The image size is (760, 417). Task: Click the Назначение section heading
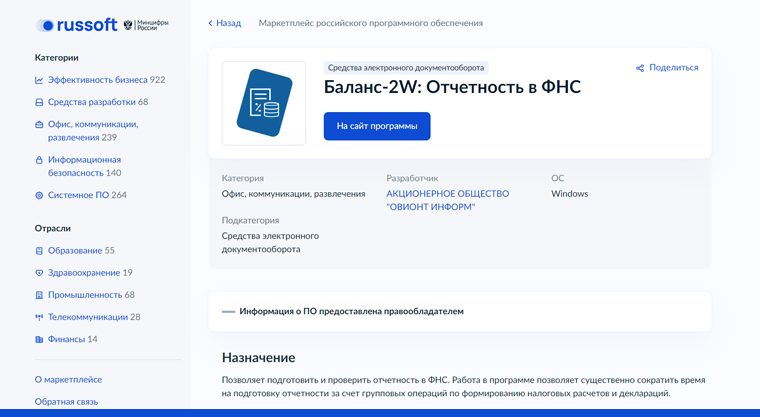pos(258,358)
